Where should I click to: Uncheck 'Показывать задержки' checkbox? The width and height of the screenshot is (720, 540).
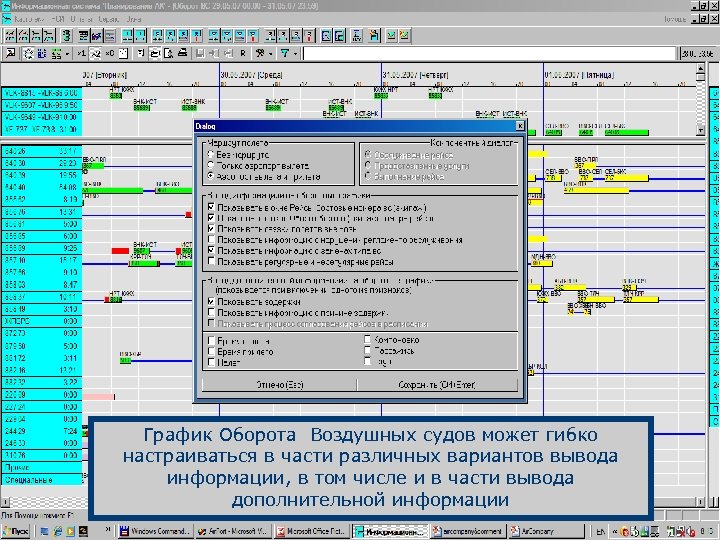pyautogui.click(x=211, y=302)
